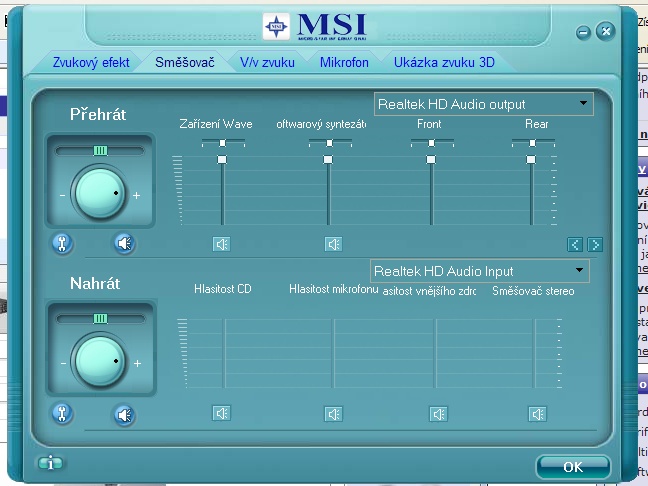
Task: Confirm with the OK button
Action: pos(573,467)
